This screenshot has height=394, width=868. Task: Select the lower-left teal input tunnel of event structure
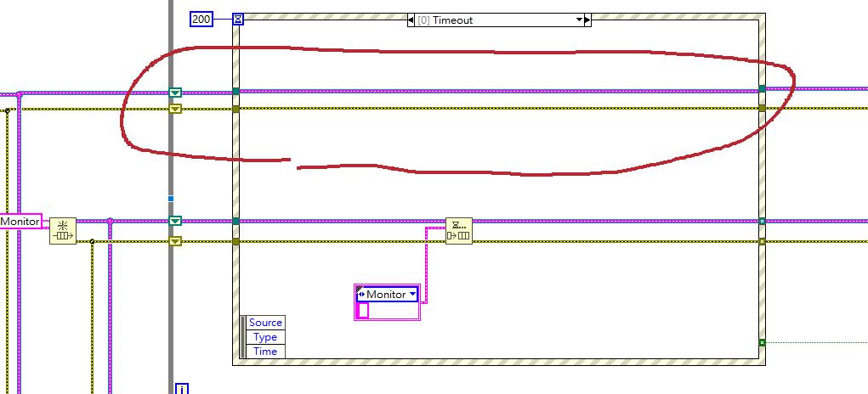[x=235, y=221]
